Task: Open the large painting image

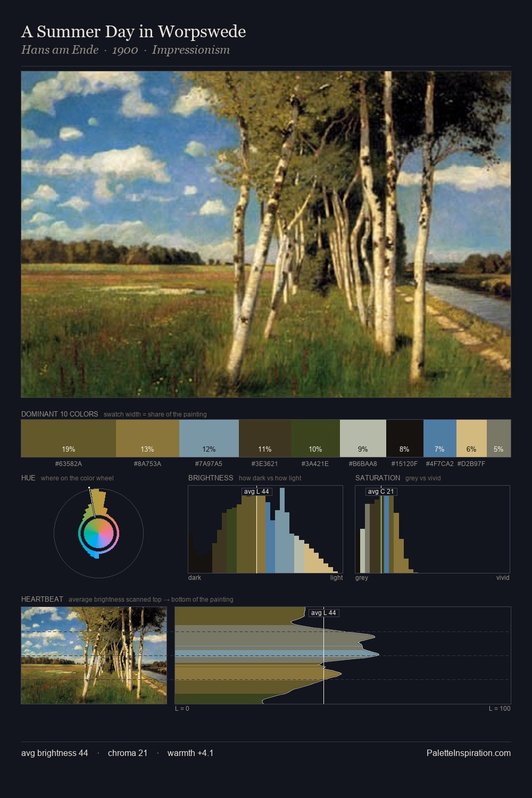Action: coord(266,234)
